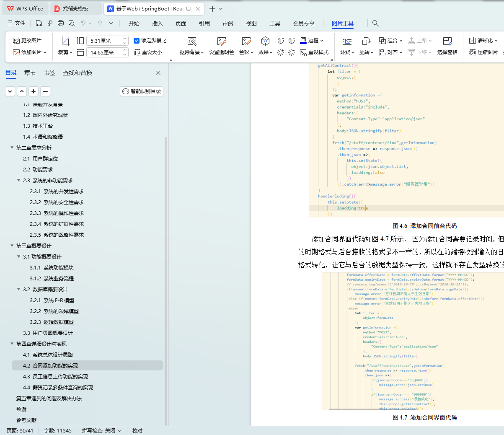Viewport: 504px width, 435px height.
Task: Click the Search magnifier icon in ribbon
Action: tap(375, 23)
